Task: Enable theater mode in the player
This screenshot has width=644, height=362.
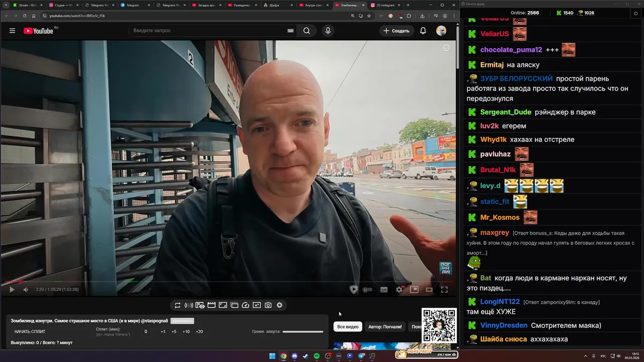Action: [x=429, y=290]
